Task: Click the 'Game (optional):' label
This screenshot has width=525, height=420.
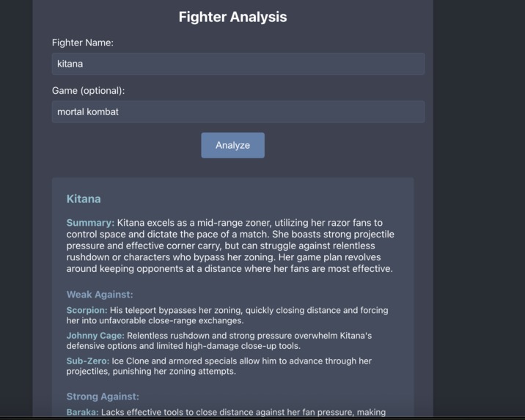Action: 89,91
